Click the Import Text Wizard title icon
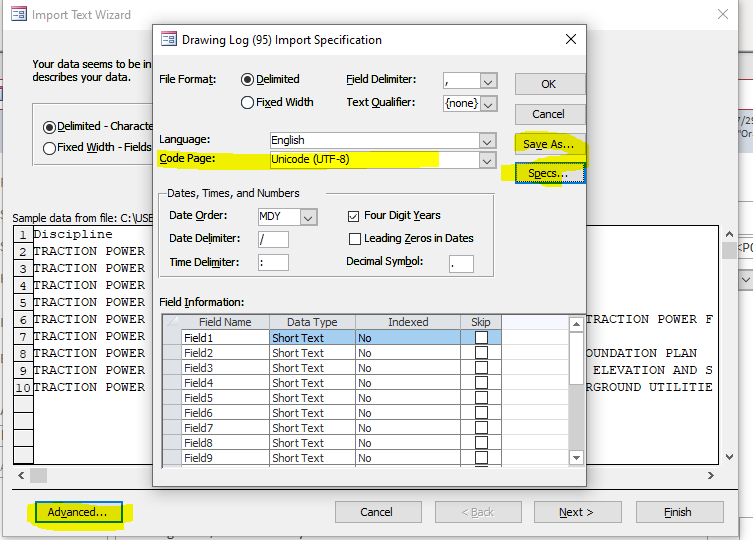This screenshot has width=753, height=540. pos(19,14)
